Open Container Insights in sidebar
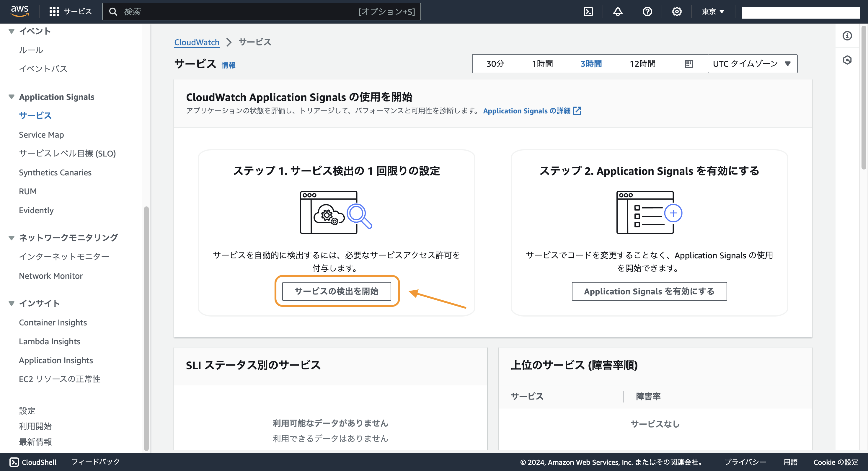This screenshot has width=868, height=471. click(53, 322)
